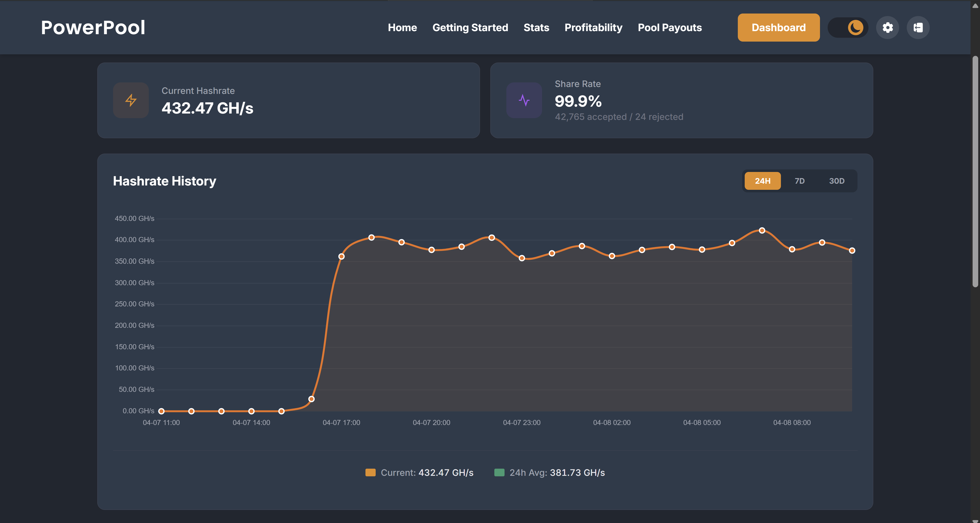
Task: Click the PowerPool logo
Action: (93, 27)
